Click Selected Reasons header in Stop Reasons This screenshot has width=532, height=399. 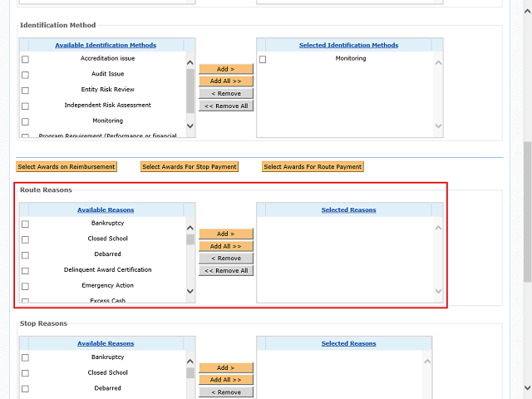[349, 343]
